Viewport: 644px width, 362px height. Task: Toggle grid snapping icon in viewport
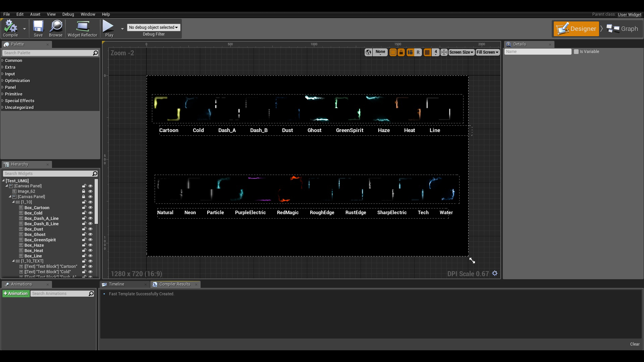pos(427,52)
